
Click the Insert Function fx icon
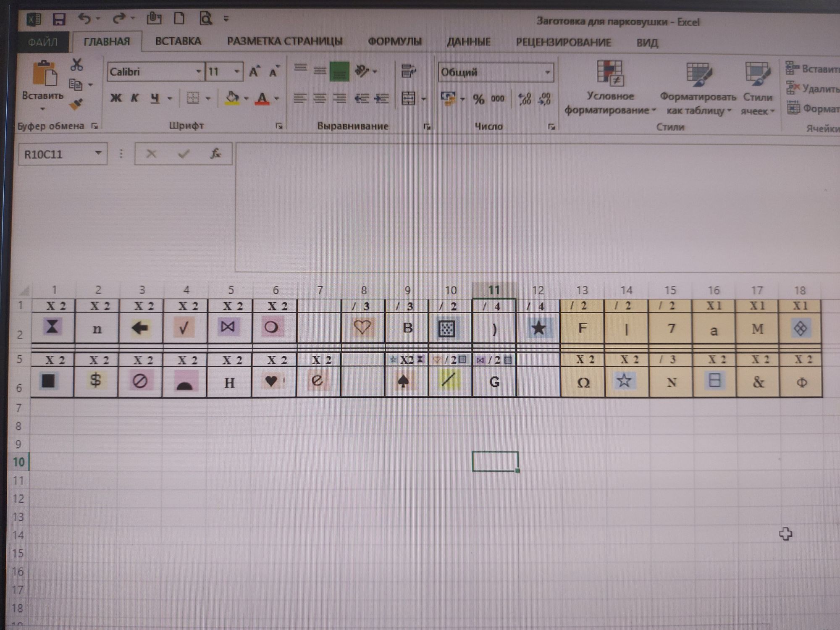coord(215,154)
